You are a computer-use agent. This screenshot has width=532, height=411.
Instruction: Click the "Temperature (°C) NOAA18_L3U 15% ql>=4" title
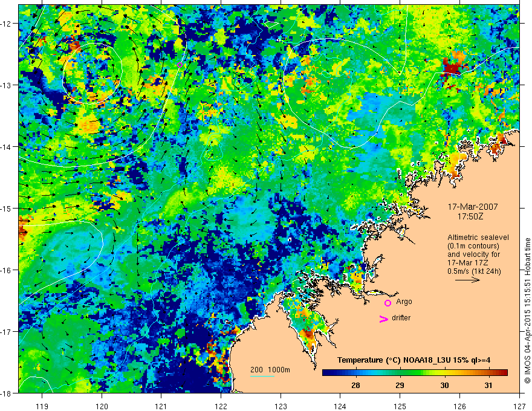[414, 360]
